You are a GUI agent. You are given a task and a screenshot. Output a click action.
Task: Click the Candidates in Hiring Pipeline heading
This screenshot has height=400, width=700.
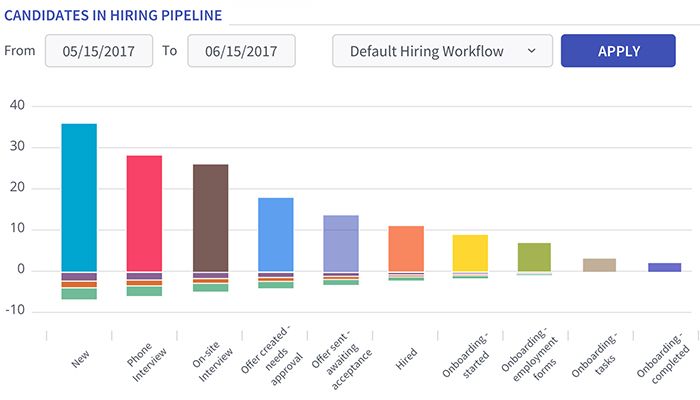click(x=114, y=14)
